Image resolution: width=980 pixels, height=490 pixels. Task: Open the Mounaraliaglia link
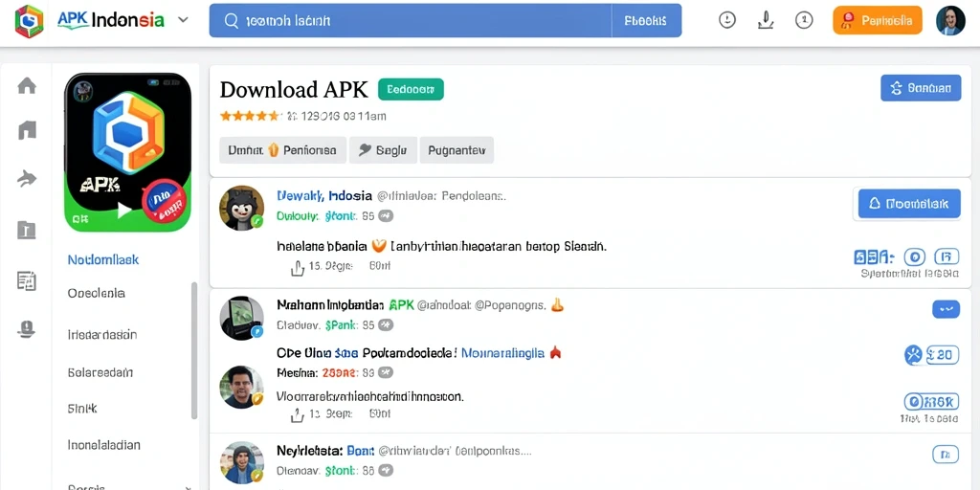[x=502, y=353]
